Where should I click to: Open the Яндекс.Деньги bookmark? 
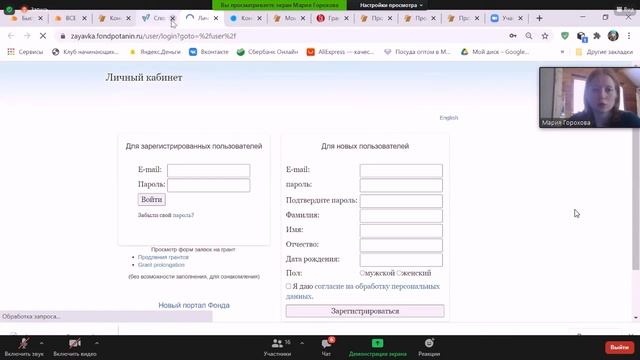pos(155,52)
